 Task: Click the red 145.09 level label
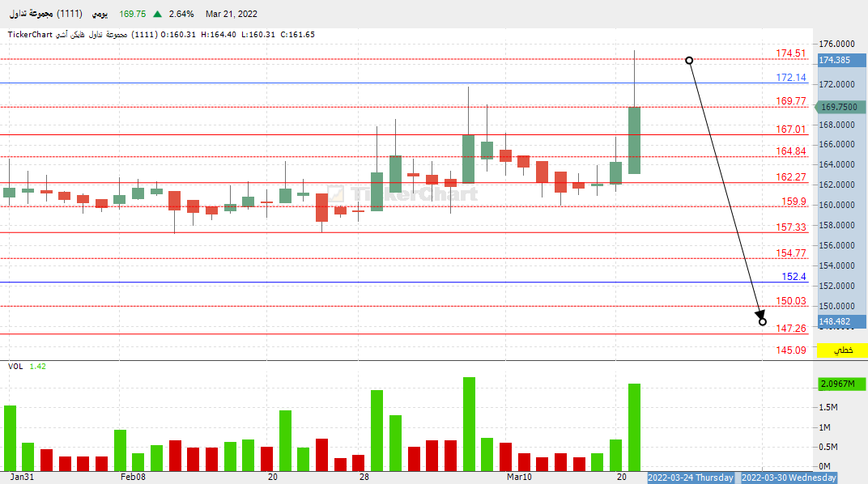[x=791, y=350]
